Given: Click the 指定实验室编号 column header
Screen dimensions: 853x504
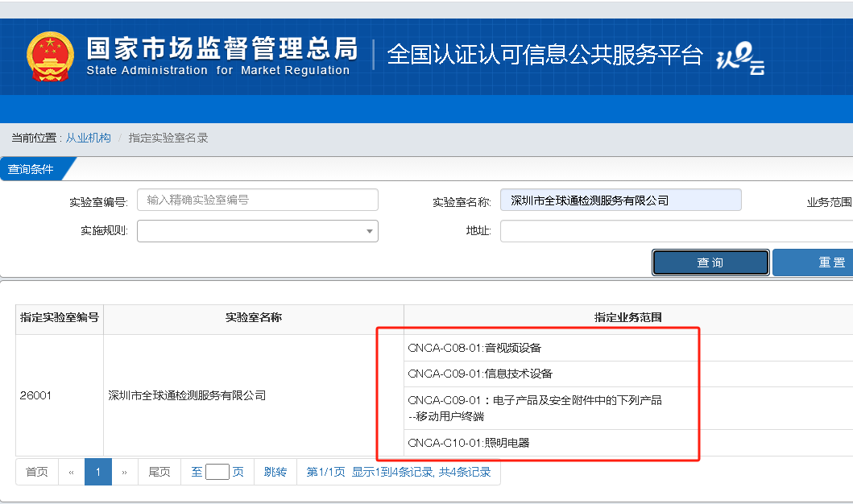Looking at the screenshot, I should pos(60,318).
